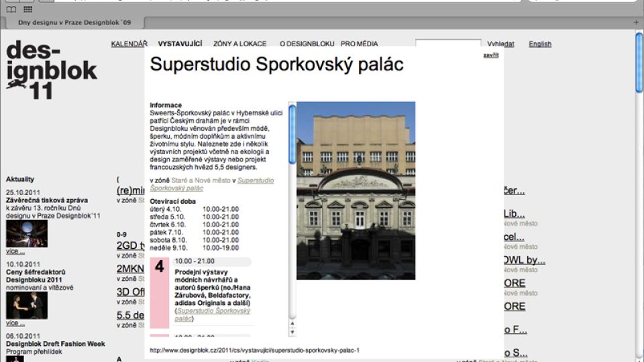644x362 pixels.
Task: Select VYSTAVUJÍCÍ in the navigation
Action: click(180, 44)
